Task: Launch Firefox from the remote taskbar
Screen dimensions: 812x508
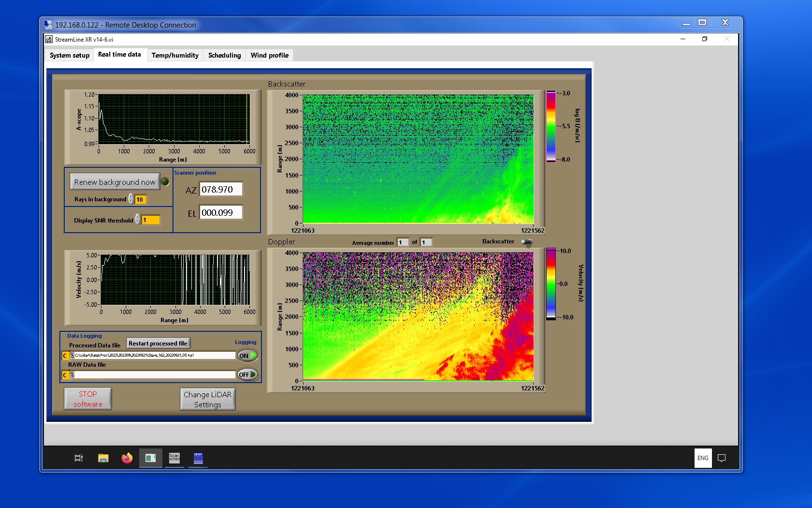Action: (x=127, y=458)
